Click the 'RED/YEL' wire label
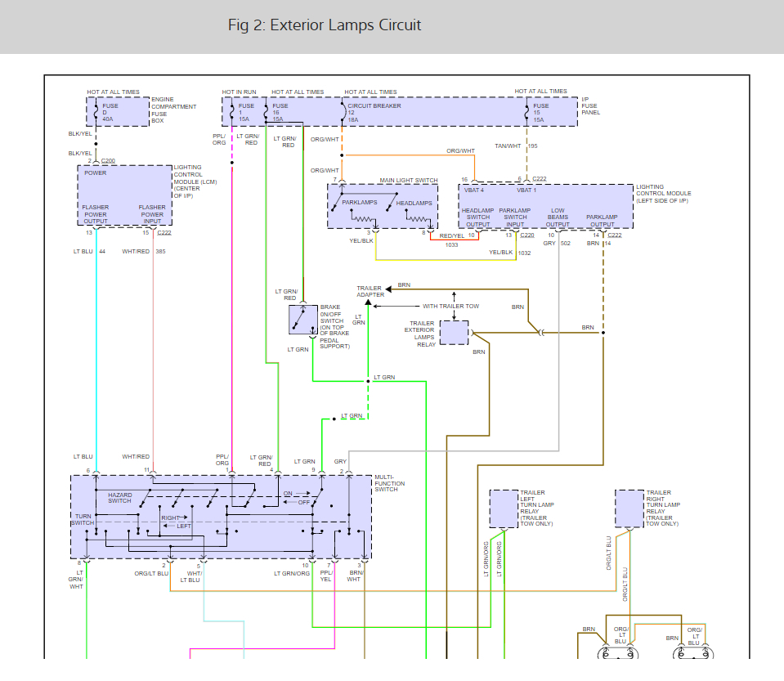The width and height of the screenshot is (784, 681). 451,236
